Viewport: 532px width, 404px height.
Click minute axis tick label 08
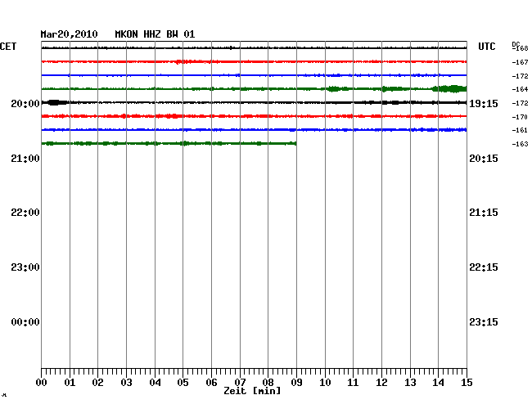coord(268,383)
